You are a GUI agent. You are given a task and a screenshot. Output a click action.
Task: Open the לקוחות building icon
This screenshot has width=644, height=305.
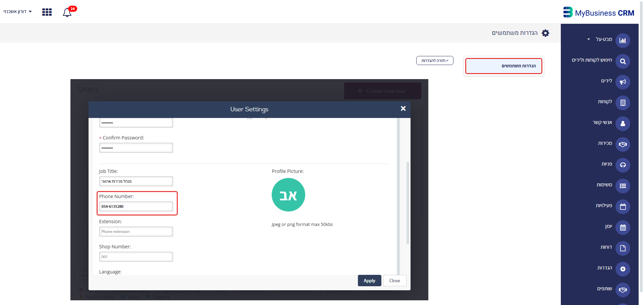pos(623,103)
